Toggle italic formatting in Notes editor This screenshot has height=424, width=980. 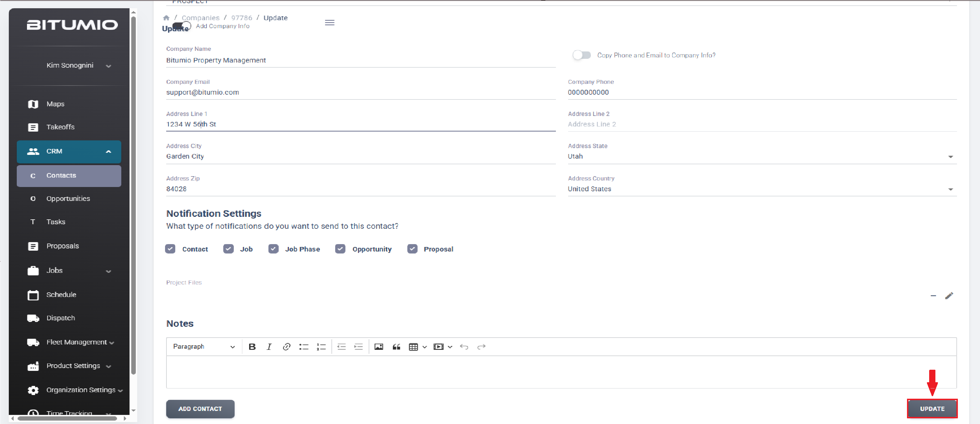click(269, 347)
